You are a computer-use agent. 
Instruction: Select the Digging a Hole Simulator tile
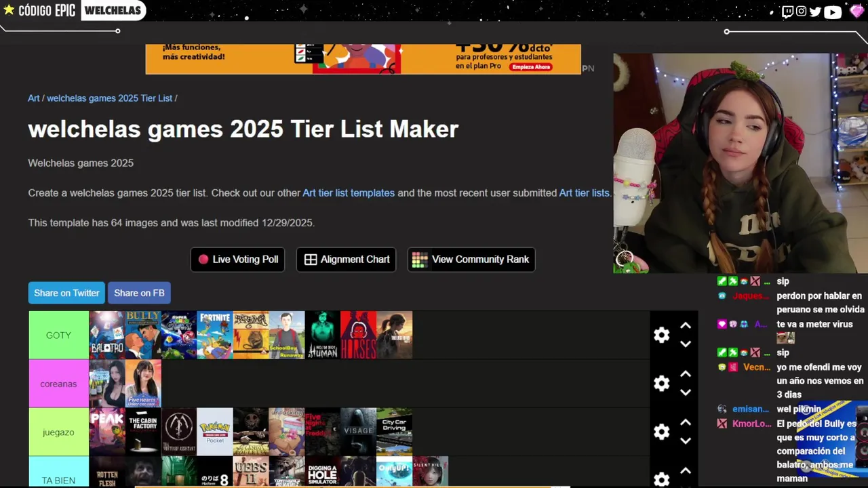pyautogui.click(x=323, y=472)
